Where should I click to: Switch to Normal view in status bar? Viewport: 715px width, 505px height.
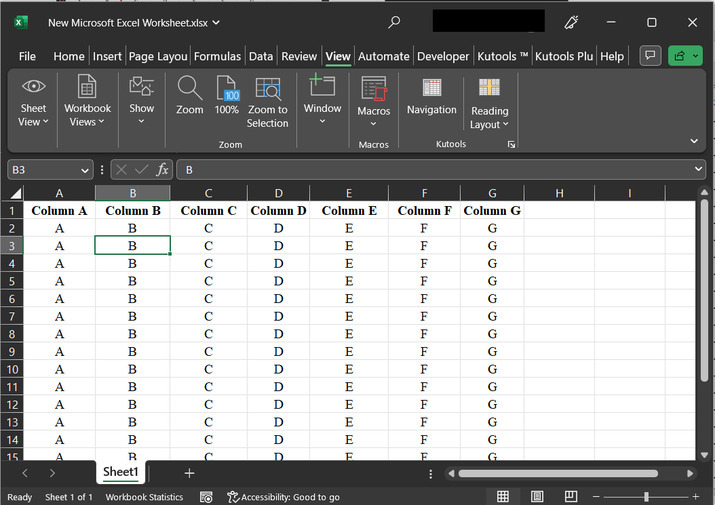tap(503, 496)
